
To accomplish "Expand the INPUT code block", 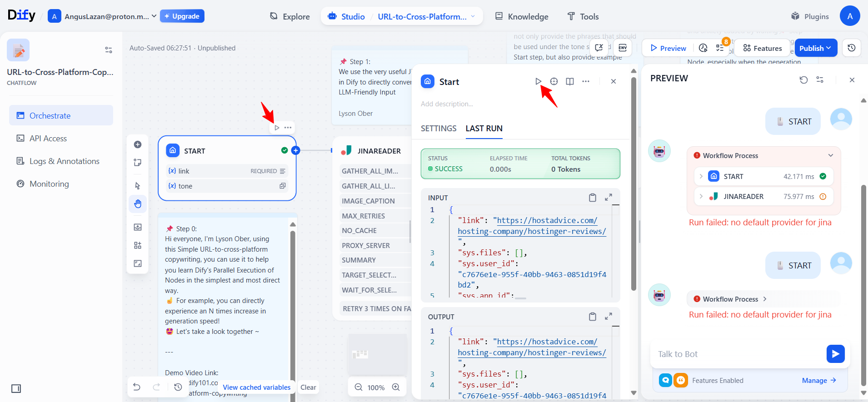I will 609,198.
